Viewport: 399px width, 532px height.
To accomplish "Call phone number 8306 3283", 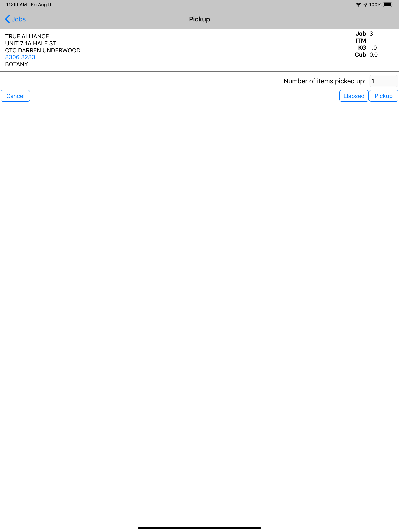I will 20,57.
